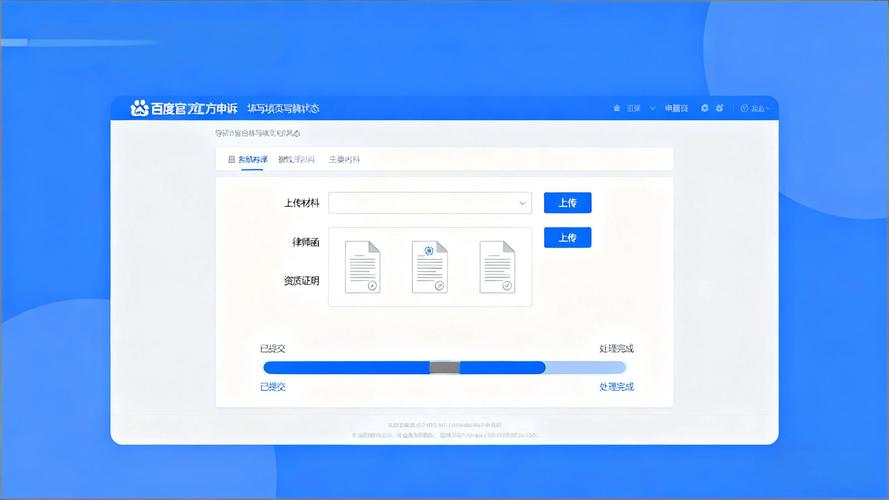Image resolution: width=889 pixels, height=500 pixels.
Task: Switch to the third tab in the tab row
Action: point(344,159)
